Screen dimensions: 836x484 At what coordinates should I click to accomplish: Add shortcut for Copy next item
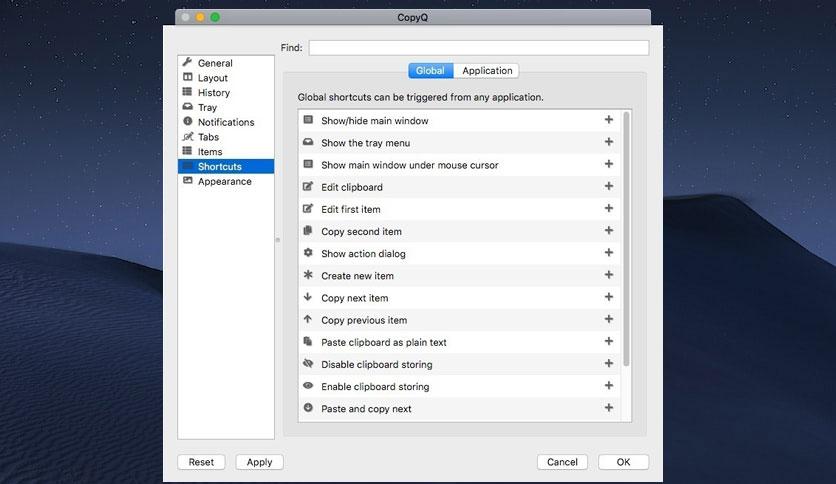(608, 297)
